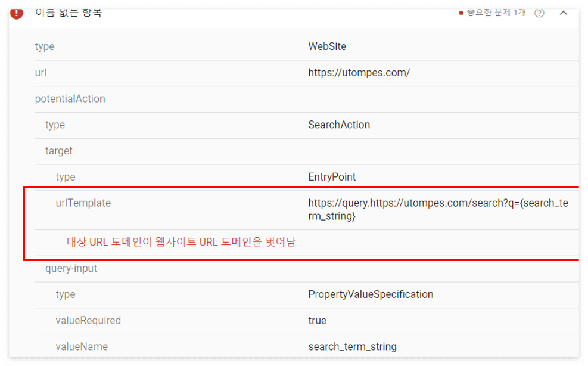Click the 'type' label beside PropertyValueSpecification
The height and width of the screenshot is (366, 588).
pyautogui.click(x=66, y=294)
